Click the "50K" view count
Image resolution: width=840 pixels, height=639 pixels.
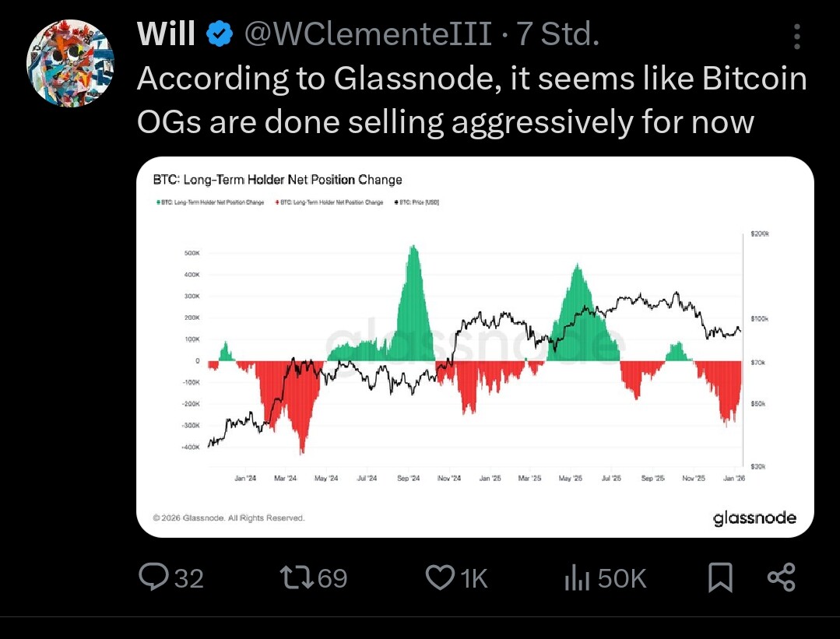pos(623,578)
